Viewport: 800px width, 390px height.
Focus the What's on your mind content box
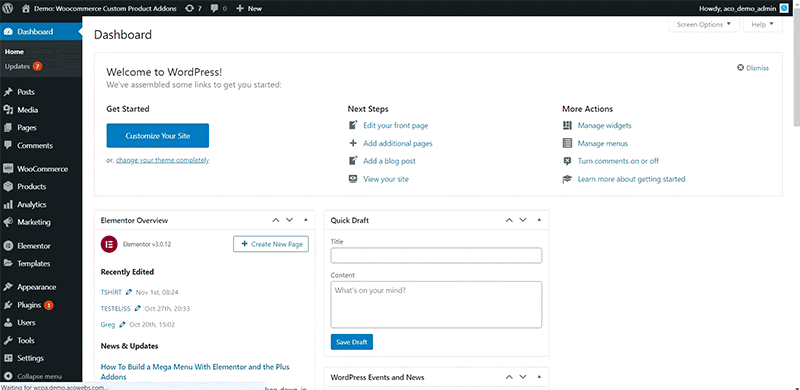[436, 304]
